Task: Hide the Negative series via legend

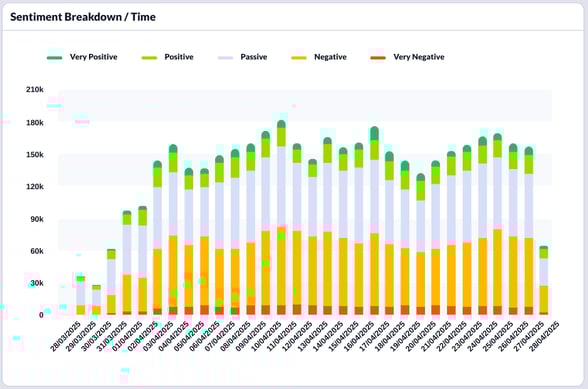Action: pyautogui.click(x=319, y=57)
